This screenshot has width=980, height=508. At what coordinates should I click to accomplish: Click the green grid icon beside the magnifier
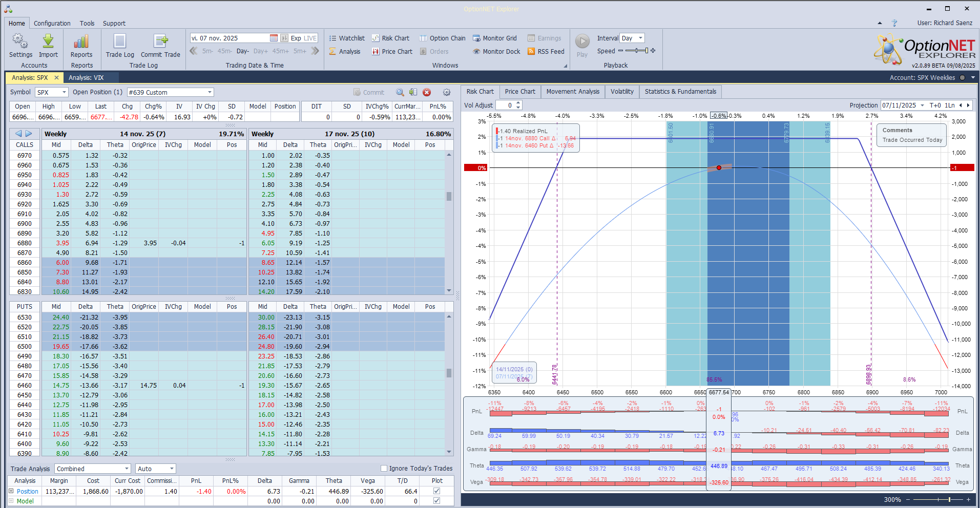413,92
